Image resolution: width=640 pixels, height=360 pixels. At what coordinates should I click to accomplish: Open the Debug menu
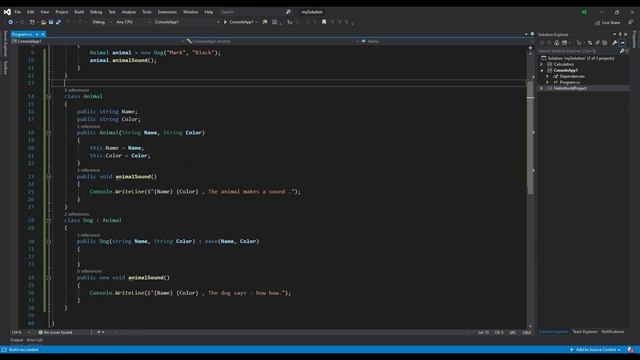[96, 12]
